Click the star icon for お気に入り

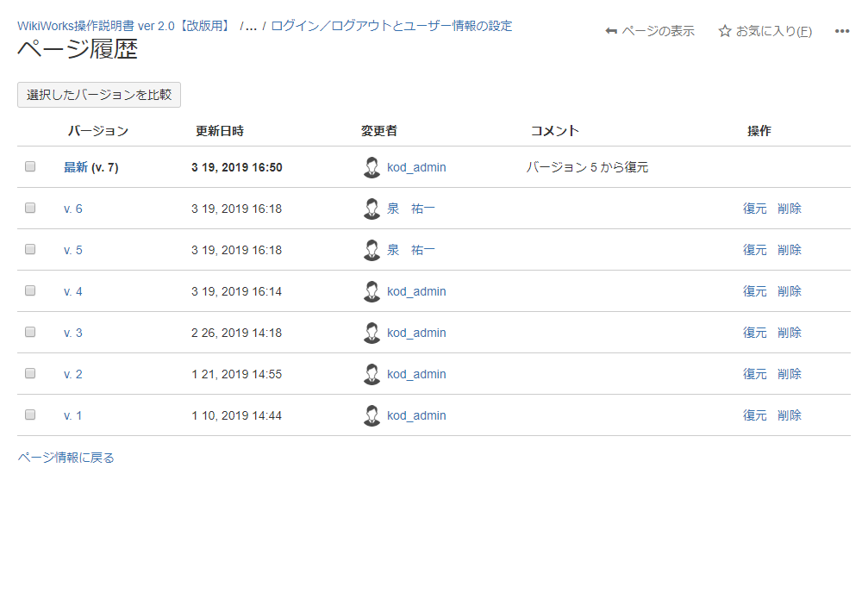pos(725,31)
